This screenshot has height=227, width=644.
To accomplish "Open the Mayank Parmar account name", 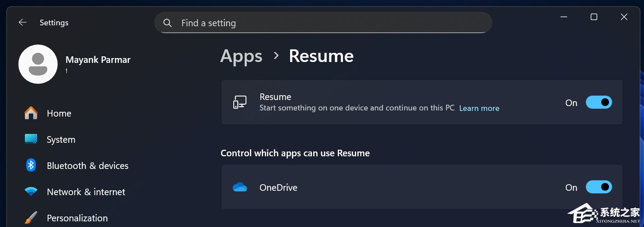I will 98,60.
